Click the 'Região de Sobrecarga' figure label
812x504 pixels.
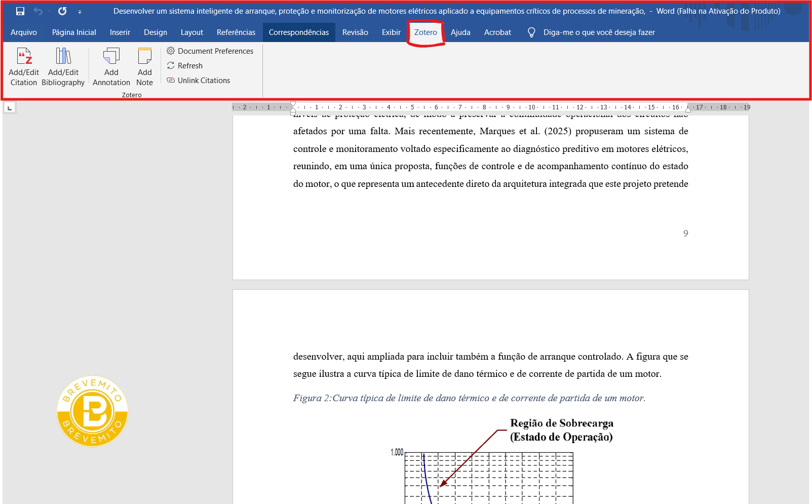561,423
